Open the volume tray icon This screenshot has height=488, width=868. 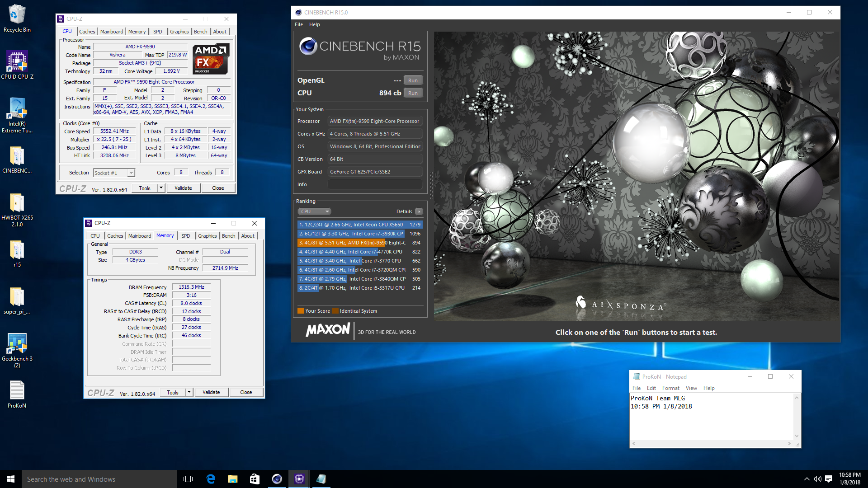click(x=817, y=479)
